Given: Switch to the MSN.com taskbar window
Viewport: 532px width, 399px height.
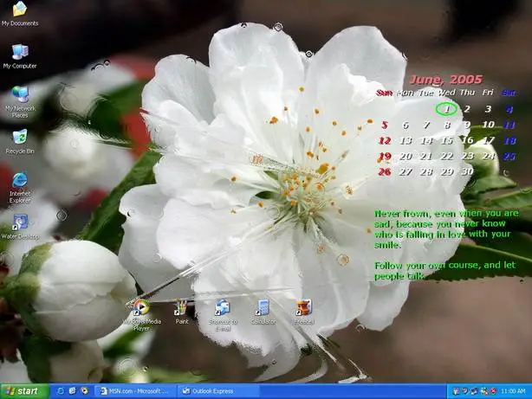Looking at the screenshot, I should pyautogui.click(x=134, y=391).
